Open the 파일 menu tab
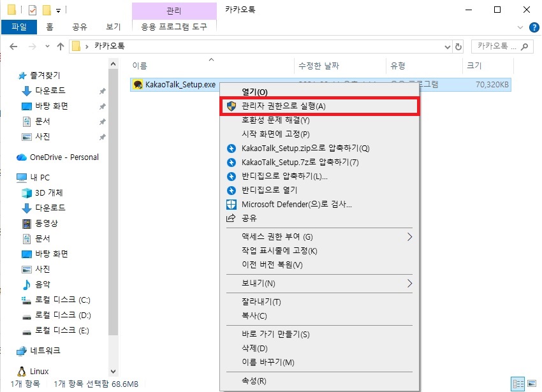Image resolution: width=542 pixels, height=392 pixels. pyautogui.click(x=19, y=27)
